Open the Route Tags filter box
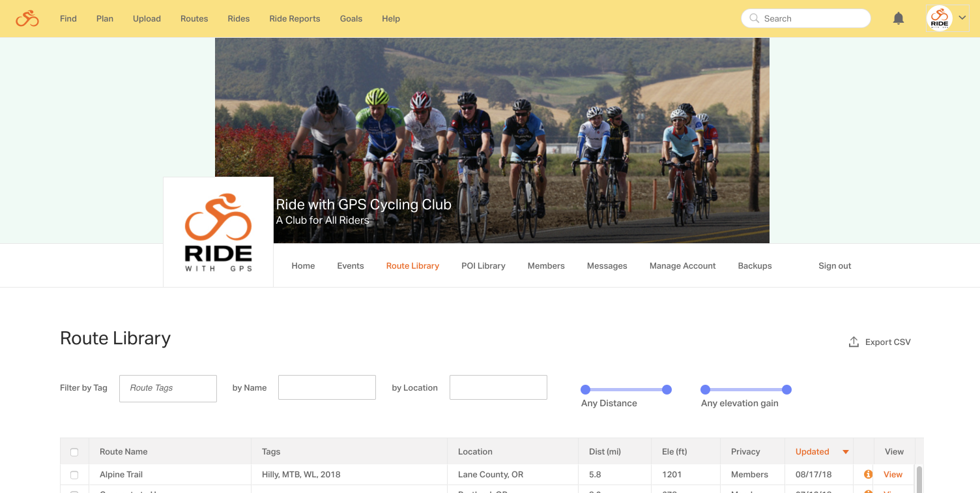This screenshot has height=493, width=980. 168,388
